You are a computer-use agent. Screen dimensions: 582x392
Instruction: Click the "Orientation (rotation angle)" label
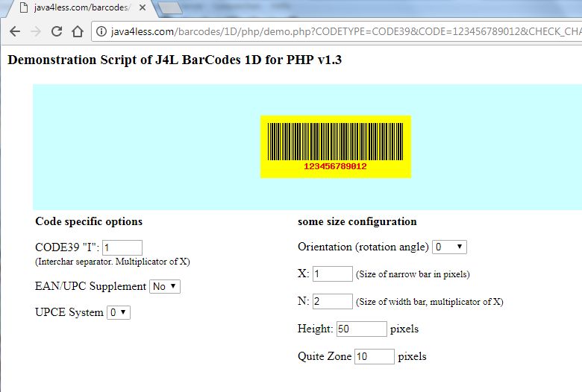click(363, 247)
